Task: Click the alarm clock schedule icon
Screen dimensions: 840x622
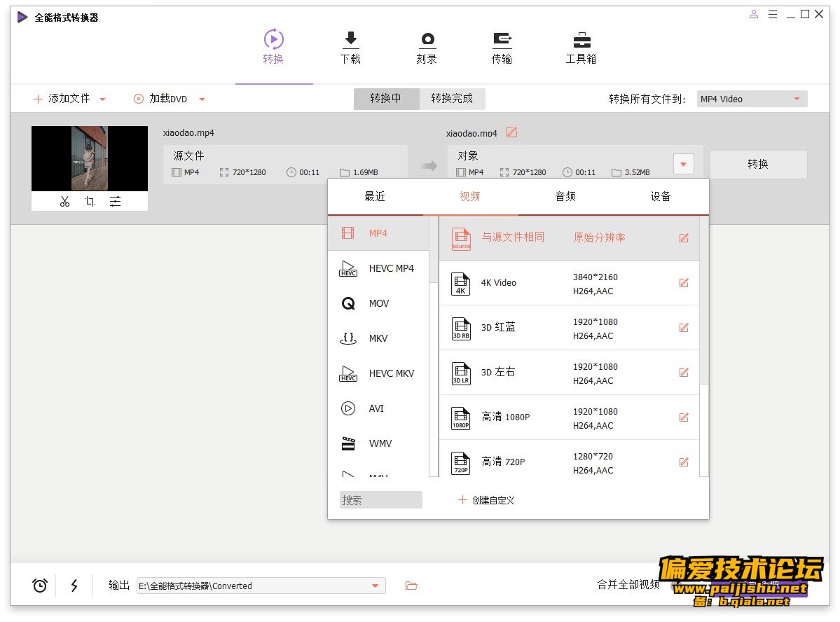Action: (x=40, y=586)
